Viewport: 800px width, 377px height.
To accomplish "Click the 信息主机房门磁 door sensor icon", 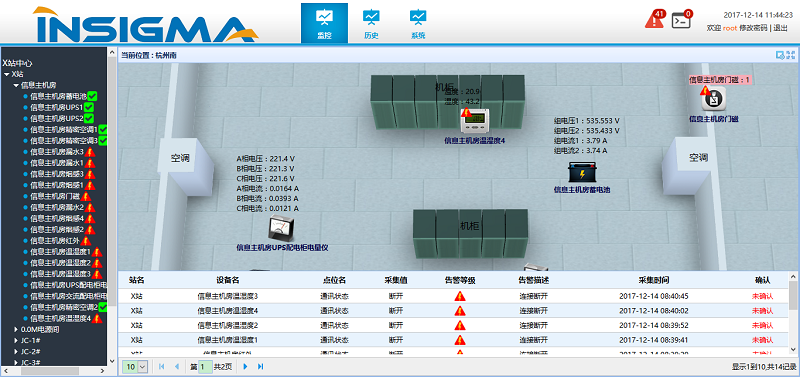I will pos(713,99).
